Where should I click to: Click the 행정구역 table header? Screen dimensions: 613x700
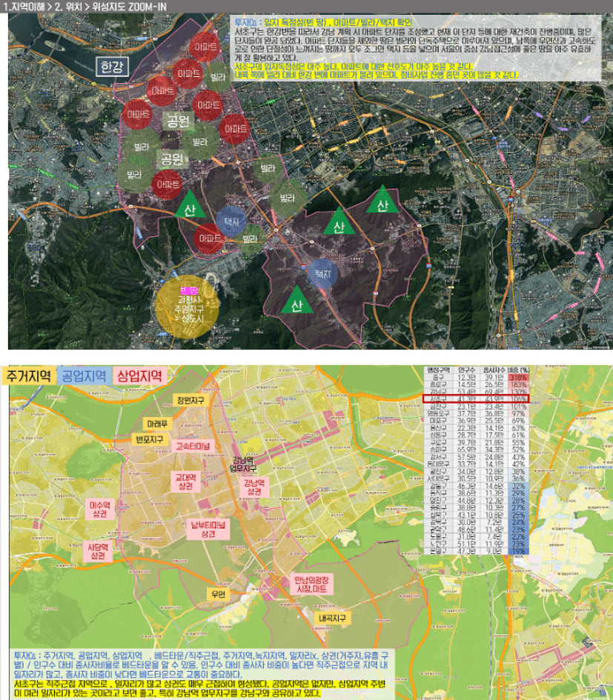(438, 370)
